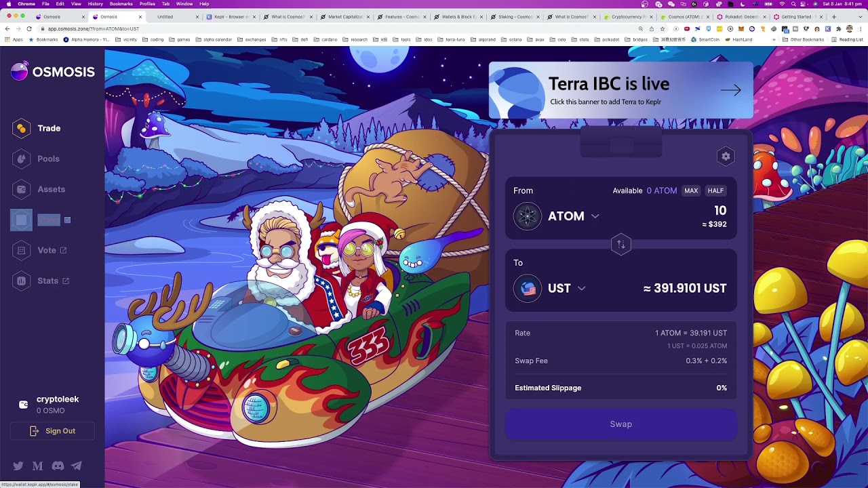Click the ATOM token logo
Image resolution: width=868 pixels, height=488 pixels.
pos(528,216)
